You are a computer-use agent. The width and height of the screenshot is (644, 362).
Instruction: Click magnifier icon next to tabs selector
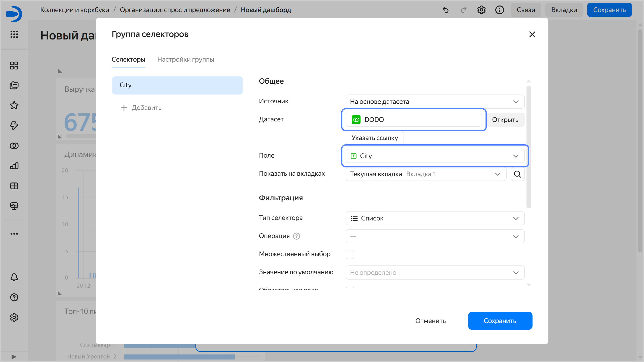click(517, 174)
